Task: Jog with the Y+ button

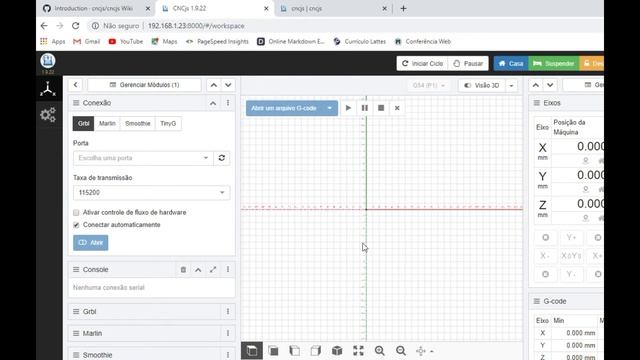Action: (571, 238)
